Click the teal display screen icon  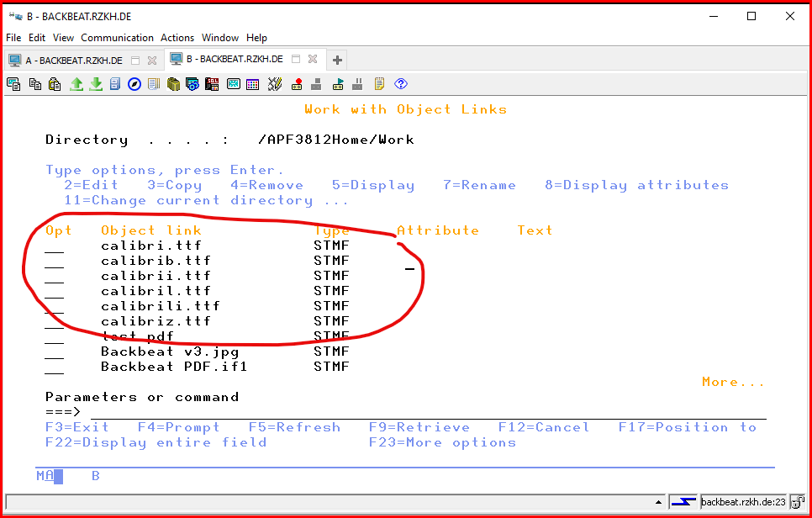[x=234, y=84]
